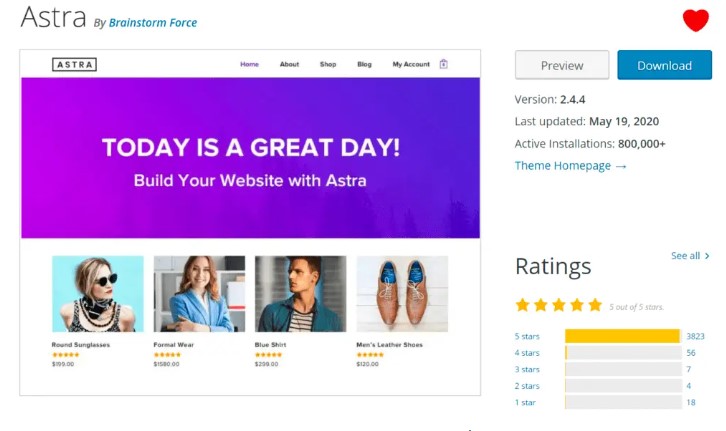Click the yellow rating stars under Ratings
Viewport: 726px width, 431px height.
[558, 305]
